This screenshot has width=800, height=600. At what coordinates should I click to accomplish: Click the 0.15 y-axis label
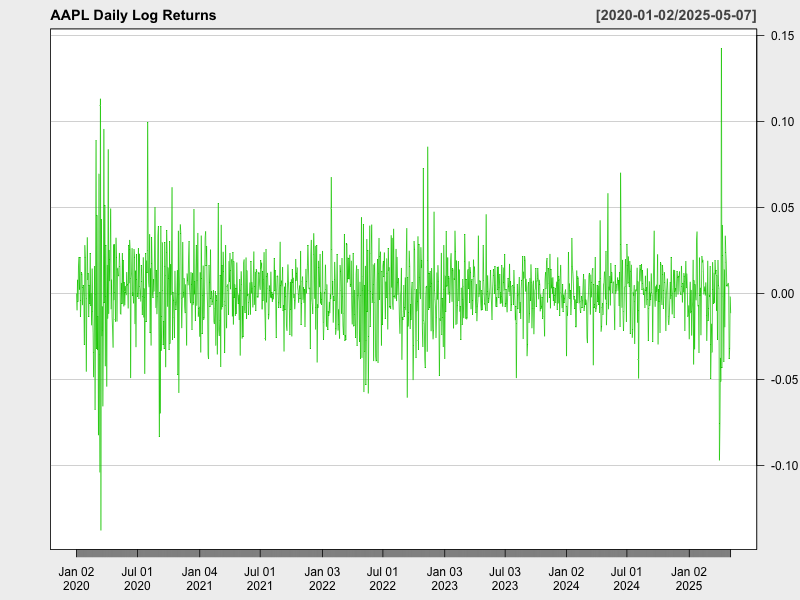coord(782,36)
